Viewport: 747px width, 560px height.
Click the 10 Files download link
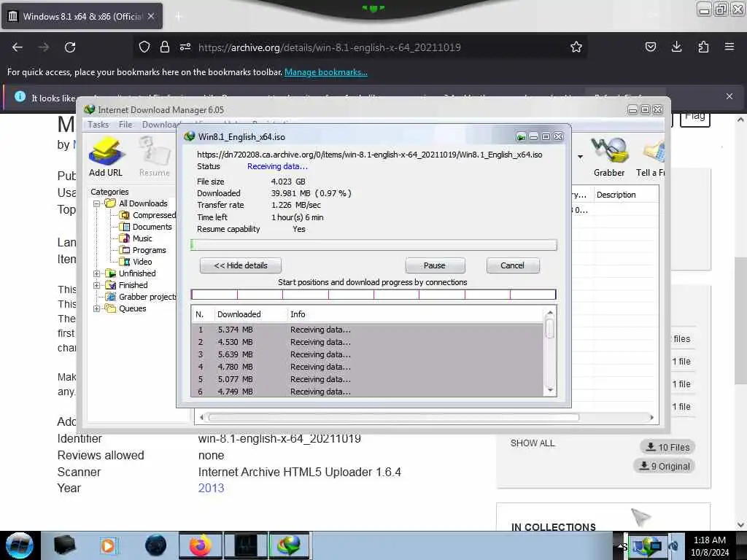click(x=668, y=447)
